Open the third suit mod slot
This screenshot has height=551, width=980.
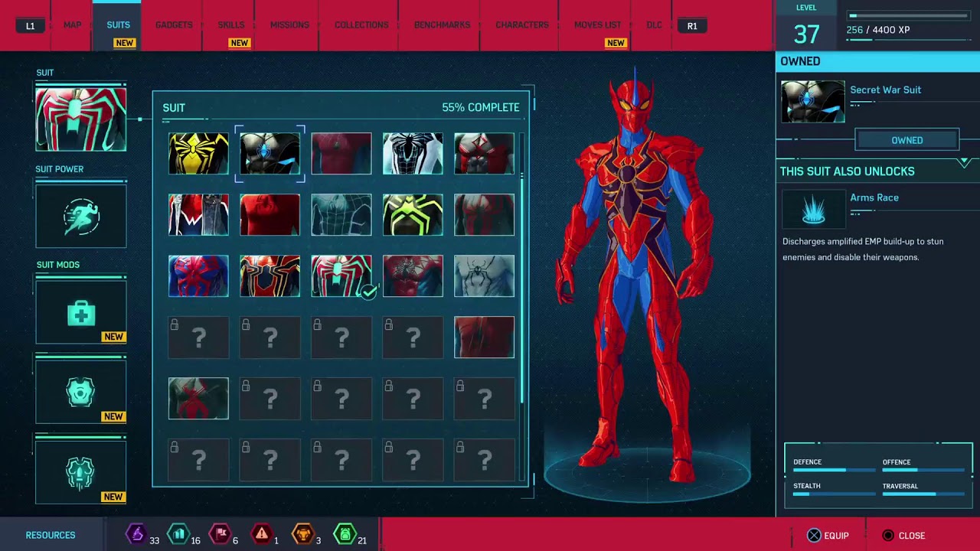(80, 472)
